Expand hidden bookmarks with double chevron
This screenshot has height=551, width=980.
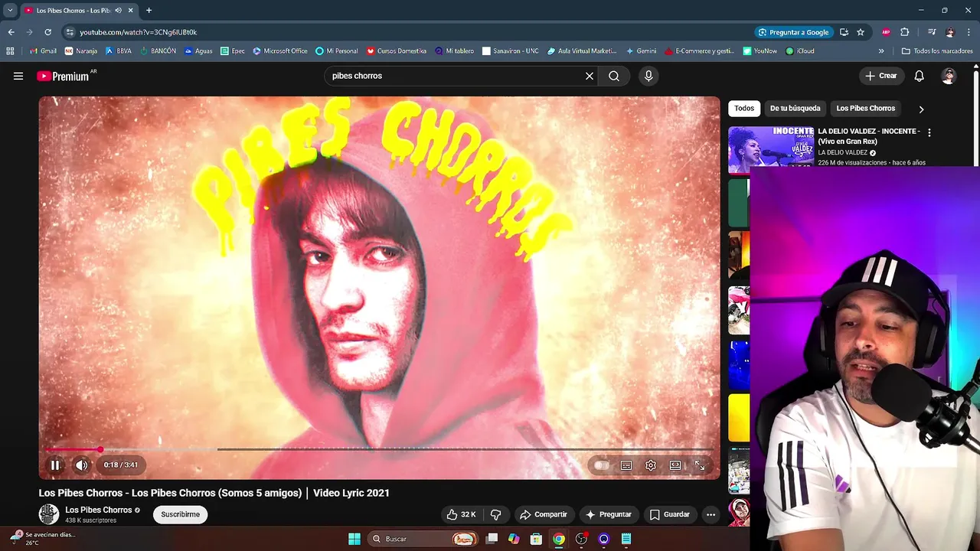(881, 51)
